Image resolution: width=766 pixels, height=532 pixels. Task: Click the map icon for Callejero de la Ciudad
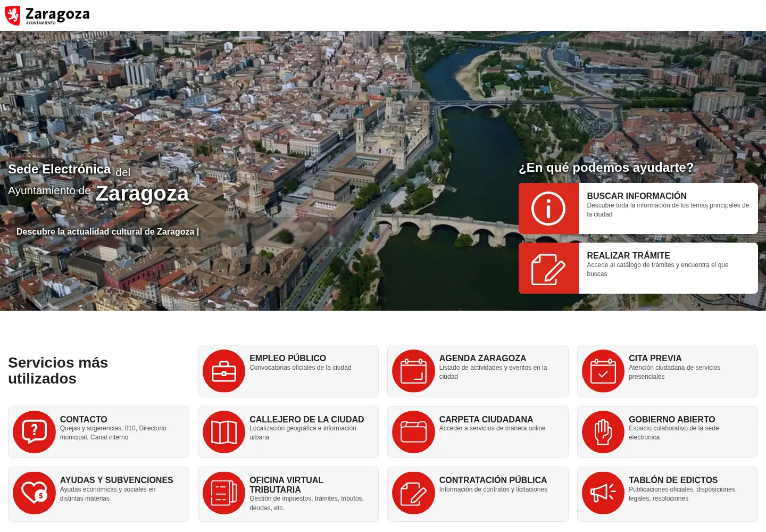coord(224,432)
